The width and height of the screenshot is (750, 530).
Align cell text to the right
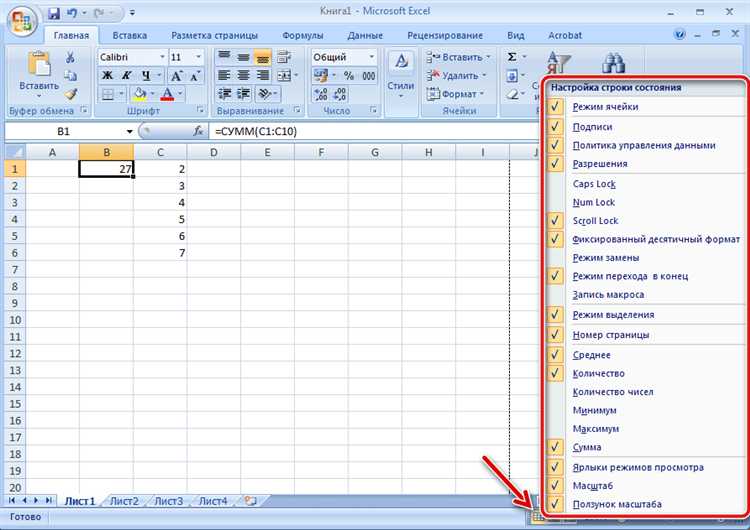[263, 75]
